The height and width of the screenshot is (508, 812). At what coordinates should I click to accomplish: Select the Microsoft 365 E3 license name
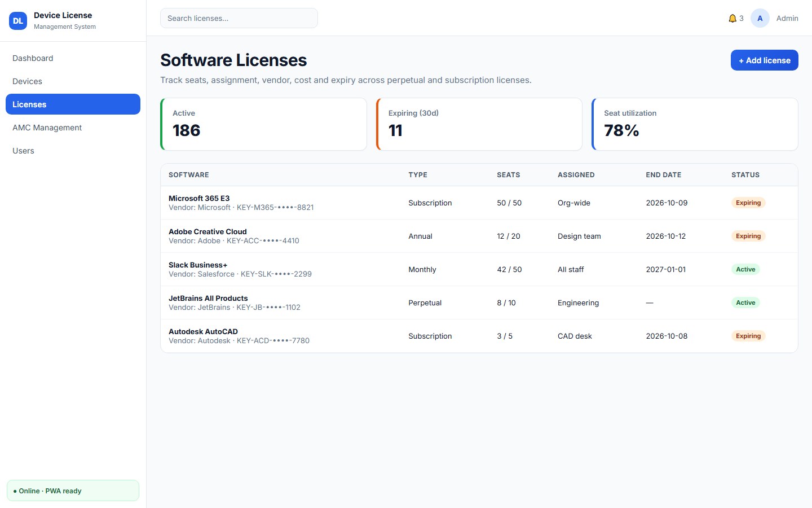pos(199,198)
